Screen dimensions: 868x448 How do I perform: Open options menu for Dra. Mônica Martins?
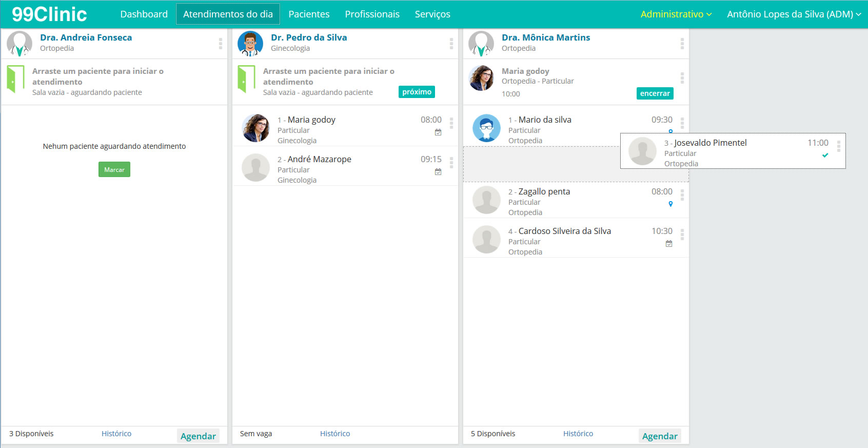click(x=682, y=44)
